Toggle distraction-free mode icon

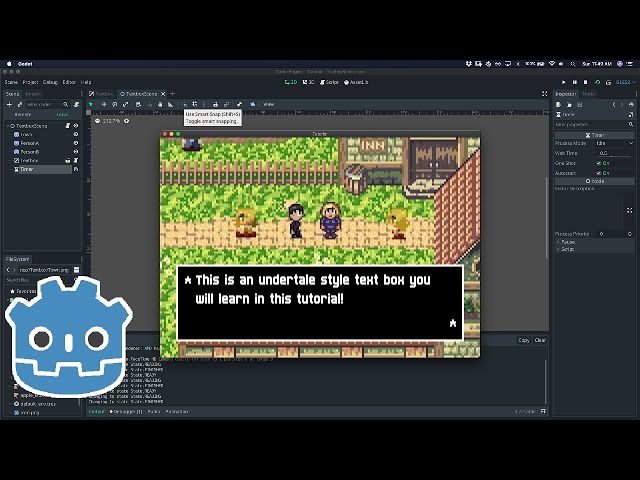tap(544, 94)
